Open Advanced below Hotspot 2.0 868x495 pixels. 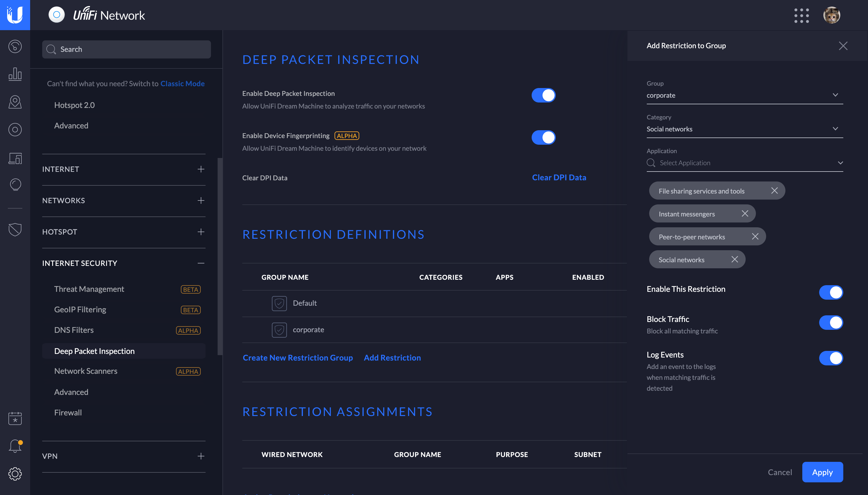(x=71, y=125)
